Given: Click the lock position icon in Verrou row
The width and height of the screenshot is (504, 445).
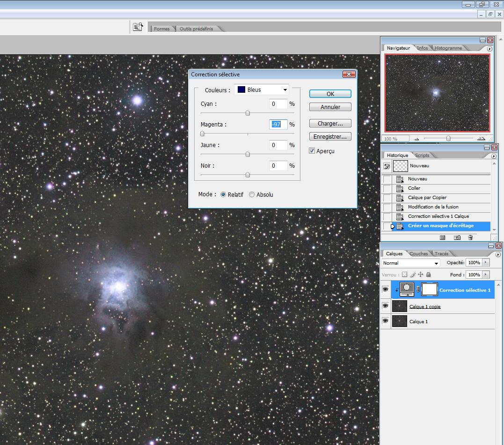Looking at the screenshot, I should pyautogui.click(x=420, y=274).
